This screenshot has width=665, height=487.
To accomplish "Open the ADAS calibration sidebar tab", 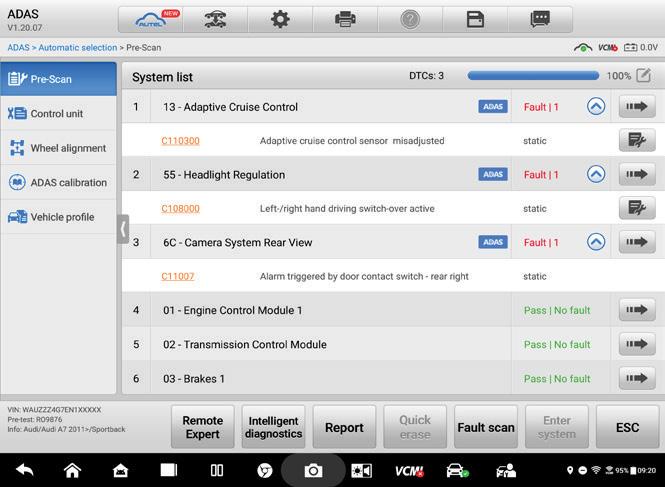I will click(x=59, y=182).
